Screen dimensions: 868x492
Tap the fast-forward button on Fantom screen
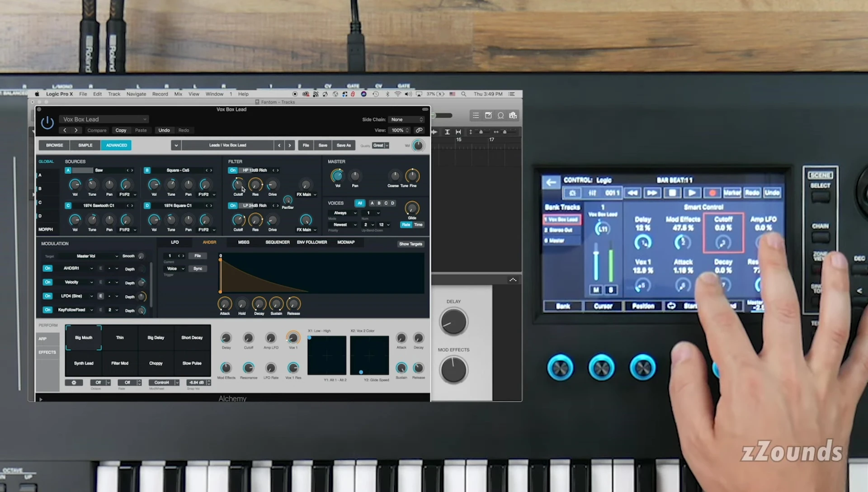652,193
